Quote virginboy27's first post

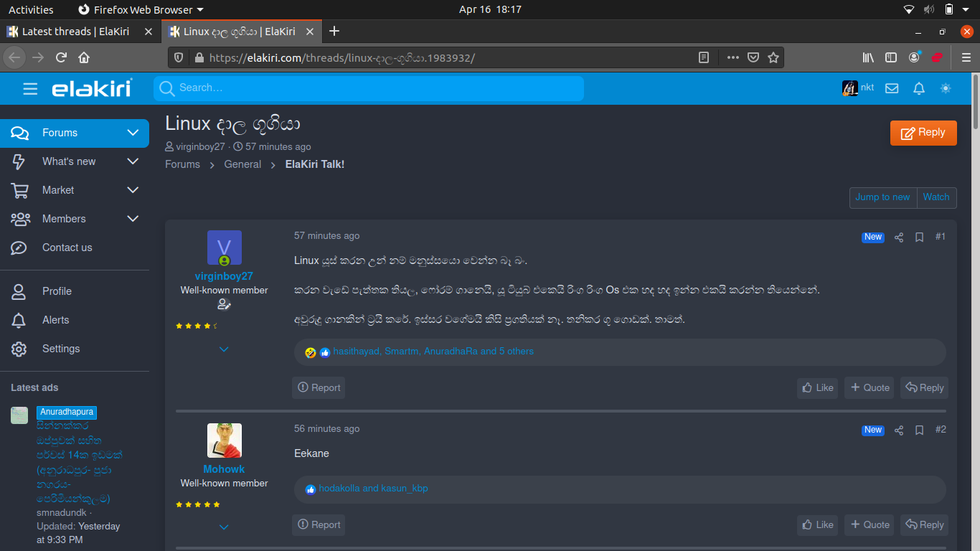click(870, 388)
